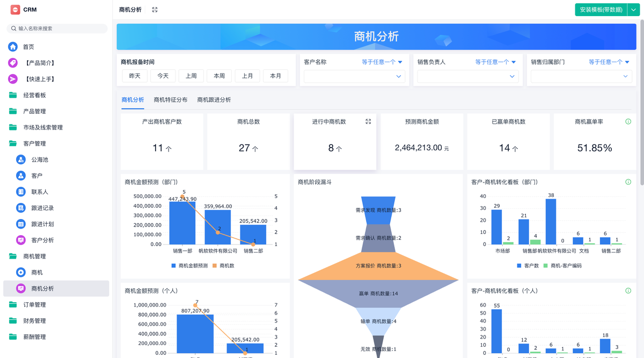Screen dimensions: 644x358
Task: Open the 销售归属部门 condition dropdown 等于任意一个
Action: point(609,62)
